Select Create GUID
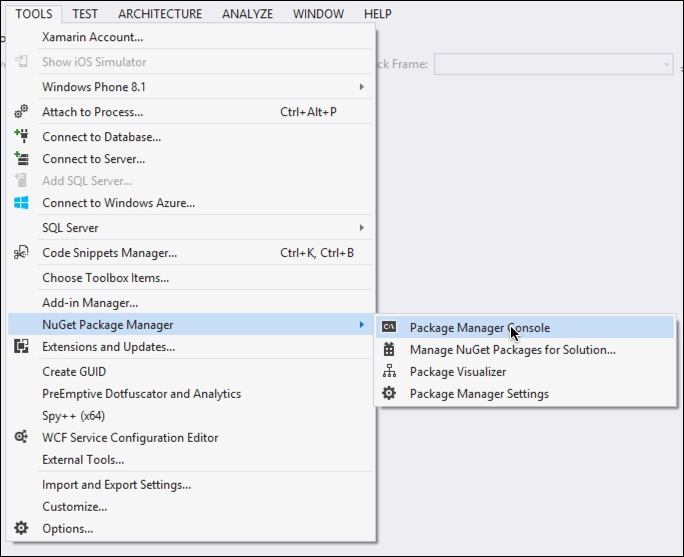684x557 pixels. [x=191, y=371]
